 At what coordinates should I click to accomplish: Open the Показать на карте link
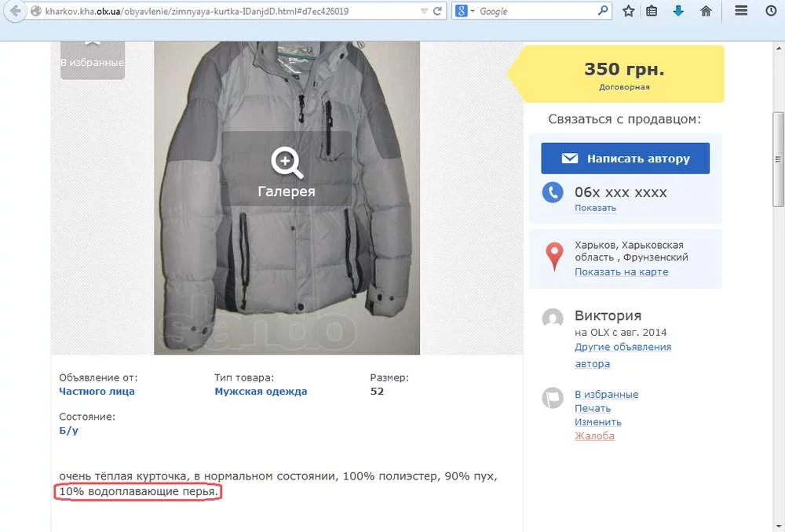click(x=621, y=272)
